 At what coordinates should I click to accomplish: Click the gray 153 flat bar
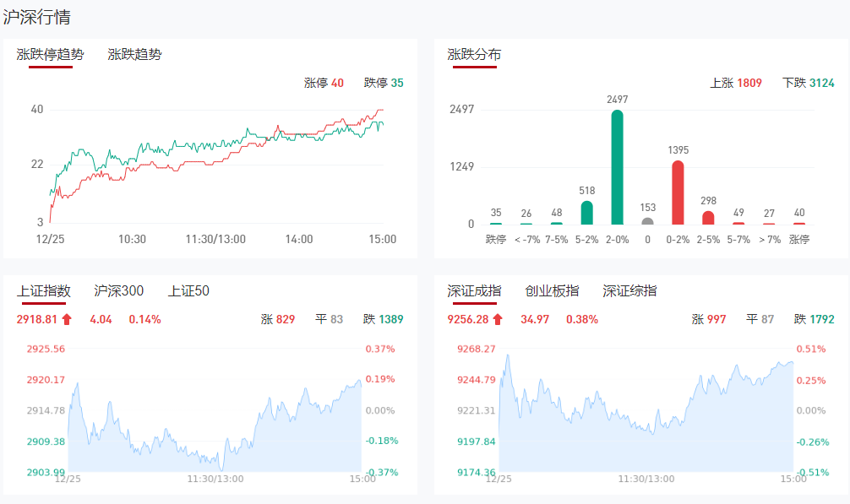[647, 221]
